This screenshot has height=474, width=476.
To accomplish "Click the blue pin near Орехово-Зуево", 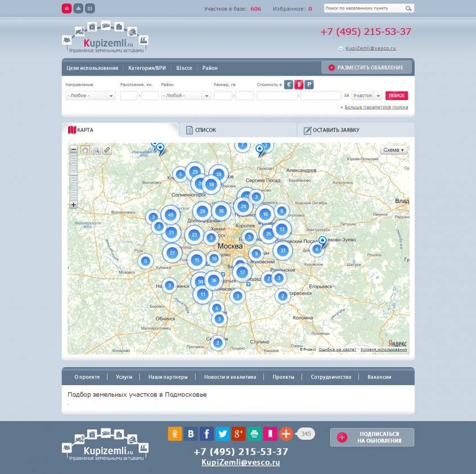I will click(x=322, y=242).
